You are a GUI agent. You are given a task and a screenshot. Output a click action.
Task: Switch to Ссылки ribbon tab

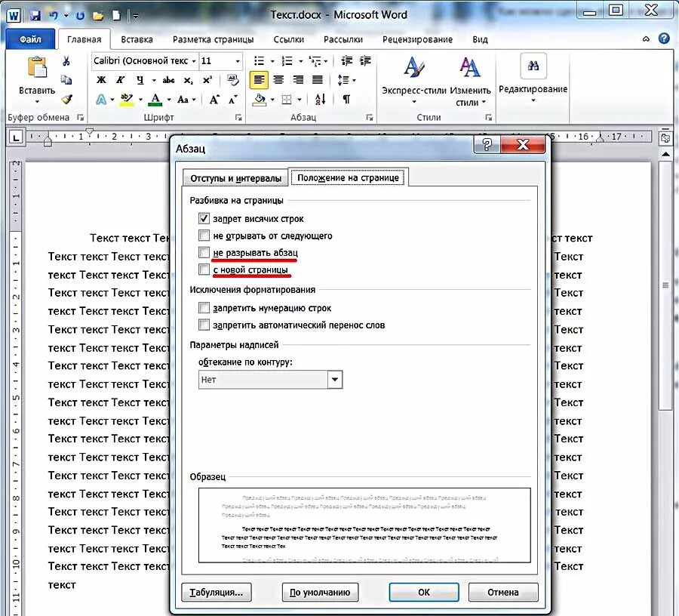[x=288, y=39]
